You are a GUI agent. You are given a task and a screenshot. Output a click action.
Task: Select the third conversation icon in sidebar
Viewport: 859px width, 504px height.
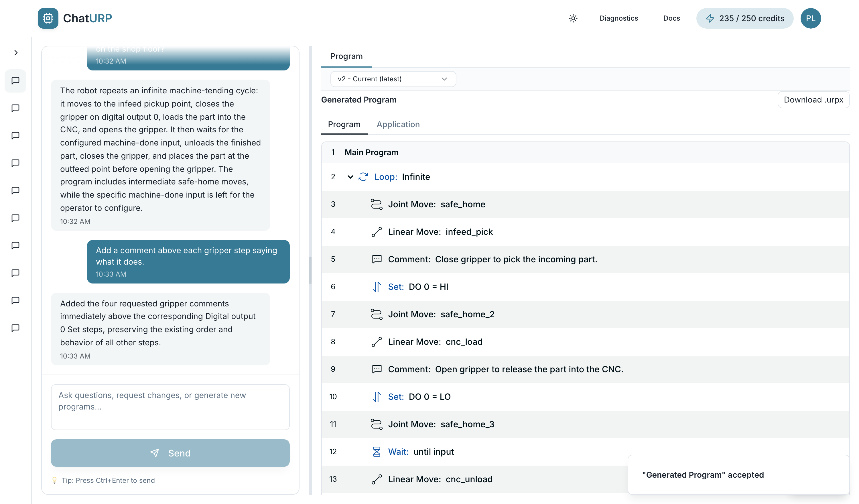(16, 136)
